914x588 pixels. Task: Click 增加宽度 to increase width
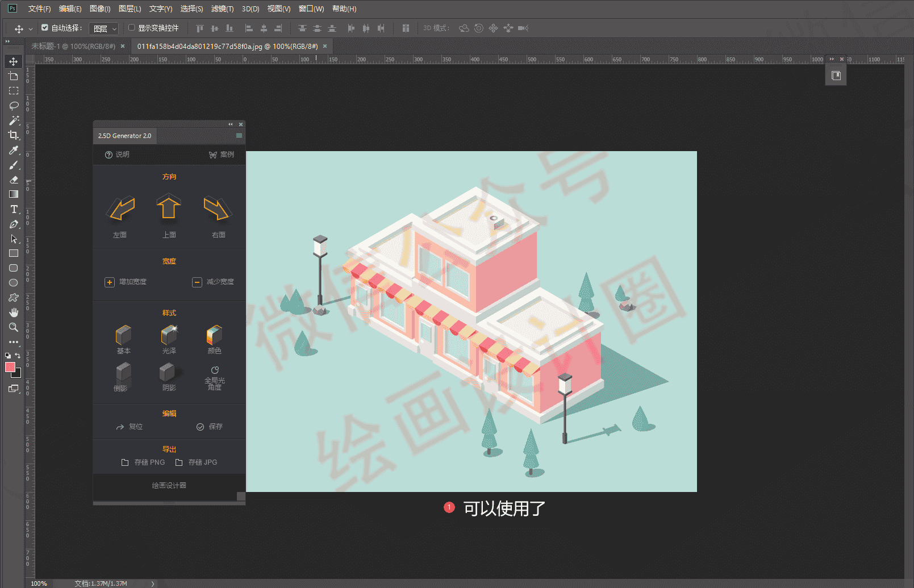[126, 282]
